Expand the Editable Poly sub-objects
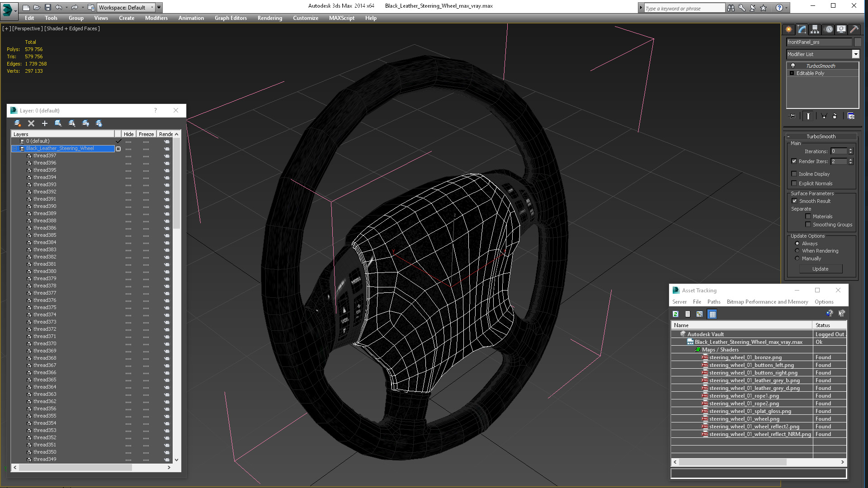 pyautogui.click(x=792, y=73)
